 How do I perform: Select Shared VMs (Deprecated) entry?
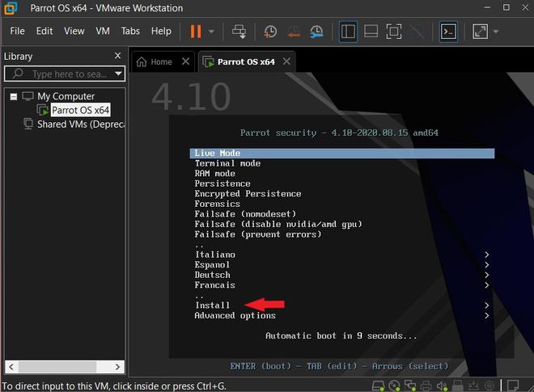coord(81,124)
